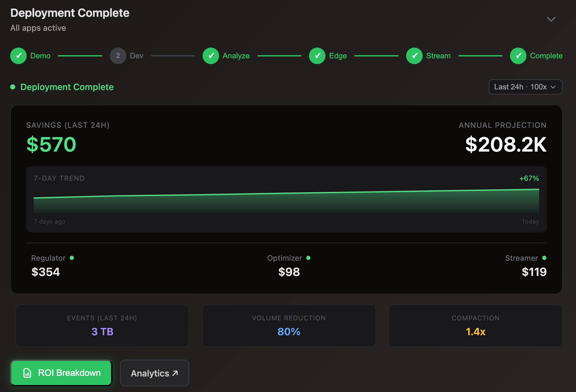The height and width of the screenshot is (392, 576).
Task: Open the Last 24h · 100x dropdown
Action: click(x=525, y=87)
